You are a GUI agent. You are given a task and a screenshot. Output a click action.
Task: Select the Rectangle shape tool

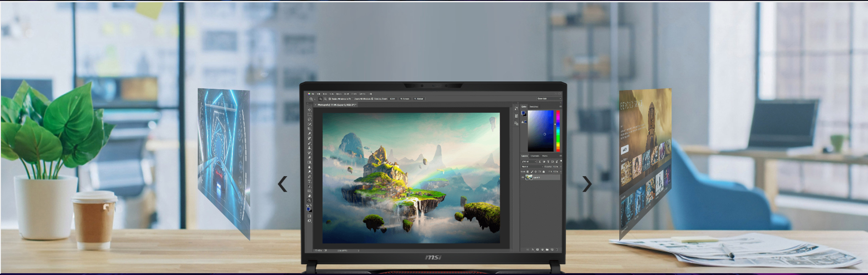(309, 191)
